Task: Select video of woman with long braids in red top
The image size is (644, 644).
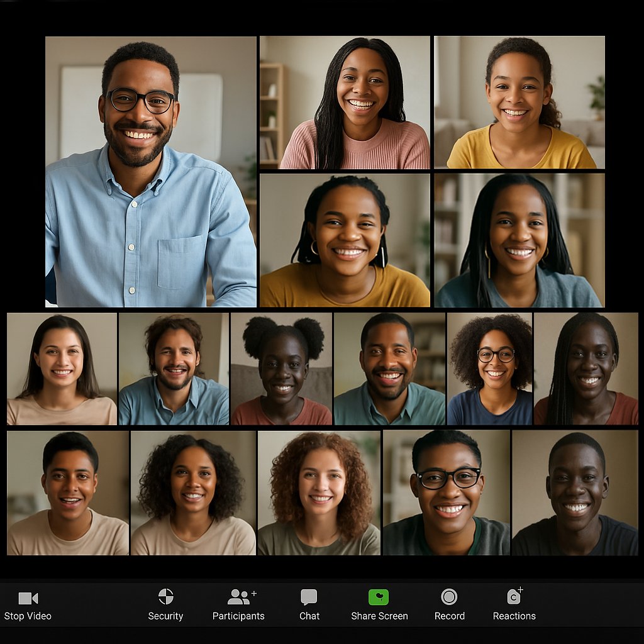Action: 586,369
